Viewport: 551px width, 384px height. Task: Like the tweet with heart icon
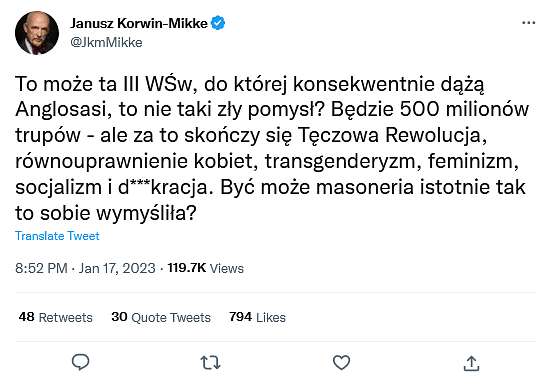[341, 362]
